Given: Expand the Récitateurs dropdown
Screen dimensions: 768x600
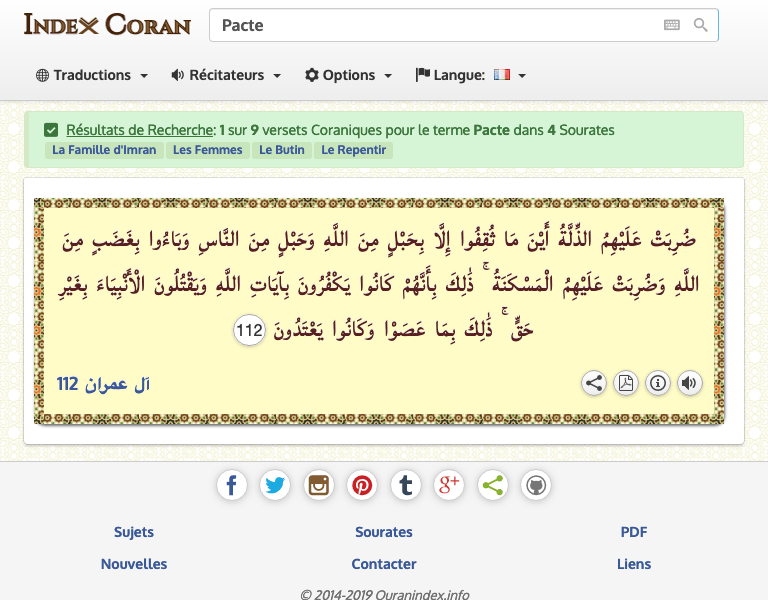Looking at the screenshot, I should click(x=226, y=75).
